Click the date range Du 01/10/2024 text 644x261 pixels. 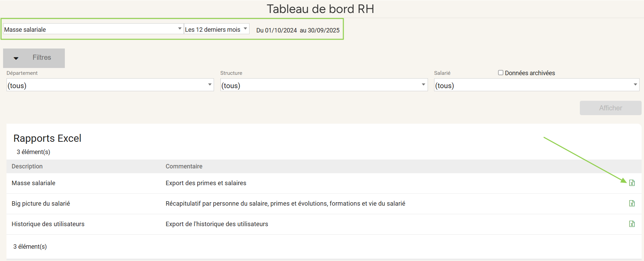click(x=276, y=30)
